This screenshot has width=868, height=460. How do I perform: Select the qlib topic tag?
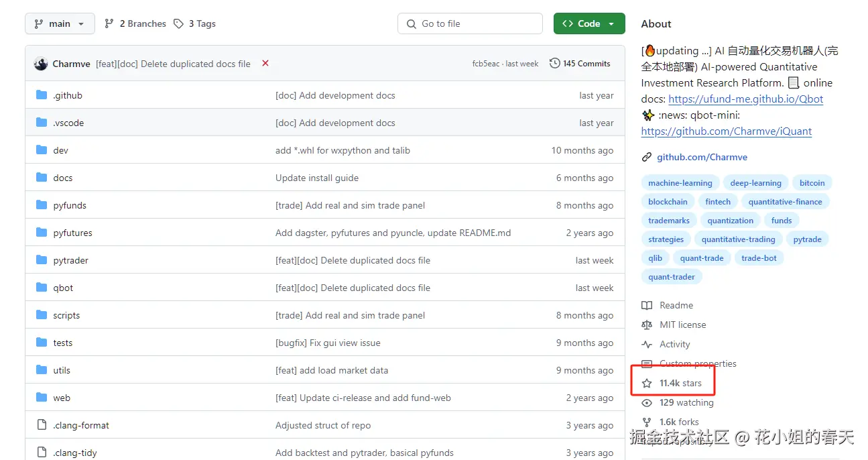(x=656, y=258)
